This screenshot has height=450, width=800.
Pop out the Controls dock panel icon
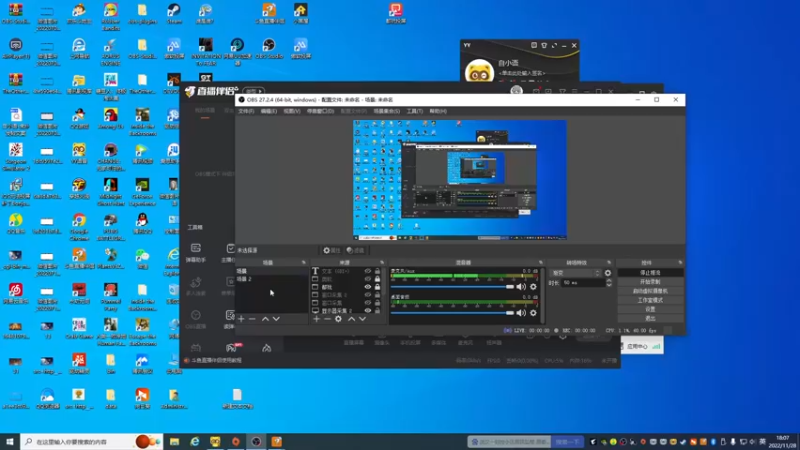(680, 263)
